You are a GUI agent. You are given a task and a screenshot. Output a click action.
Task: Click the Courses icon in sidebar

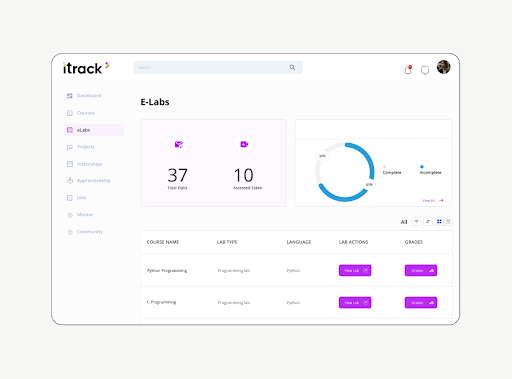coord(70,113)
